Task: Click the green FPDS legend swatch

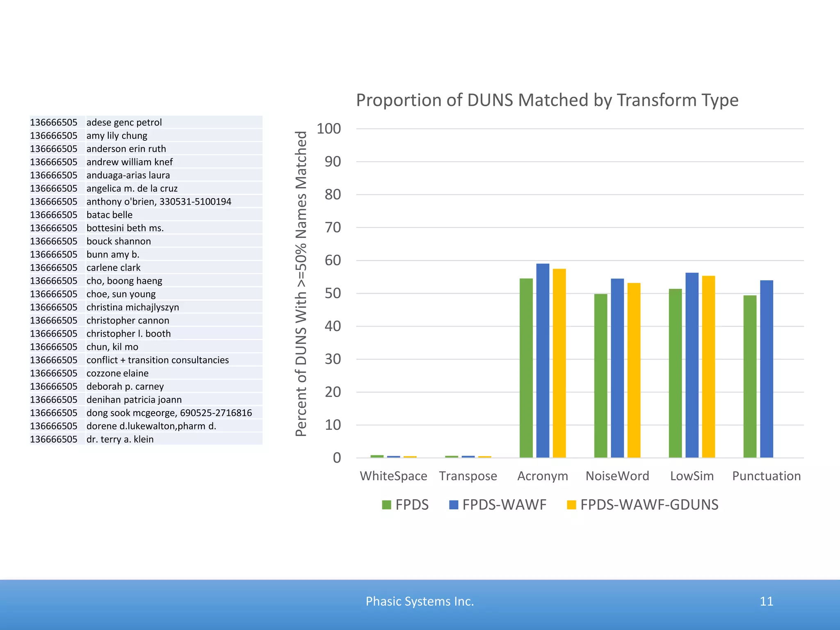Action: (x=386, y=505)
